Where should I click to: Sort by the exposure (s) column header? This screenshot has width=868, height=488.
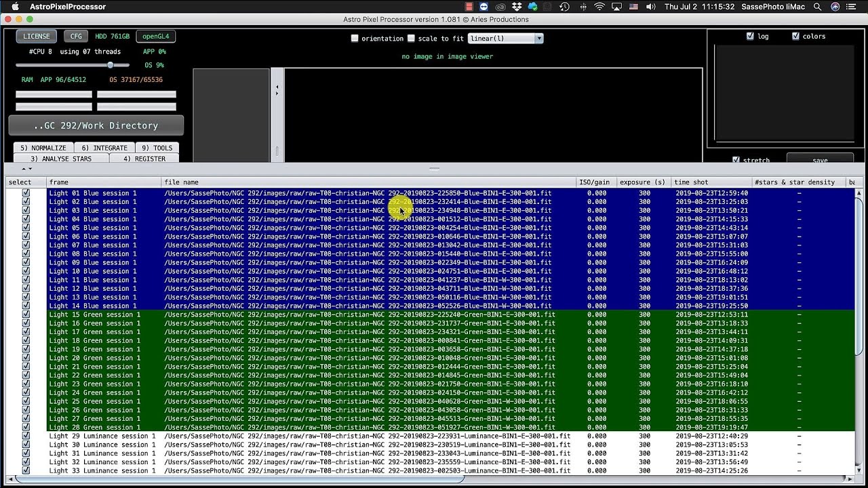point(644,182)
